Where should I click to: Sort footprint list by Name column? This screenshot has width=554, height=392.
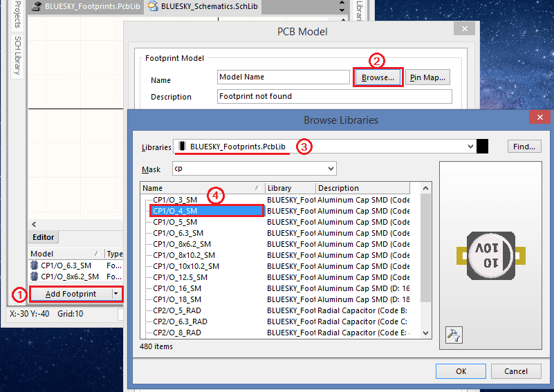pos(203,188)
